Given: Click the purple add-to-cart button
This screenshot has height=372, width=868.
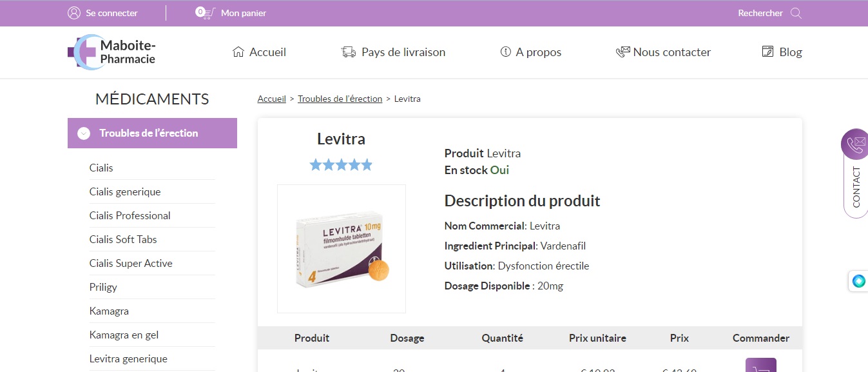Looking at the screenshot, I should point(760,366).
